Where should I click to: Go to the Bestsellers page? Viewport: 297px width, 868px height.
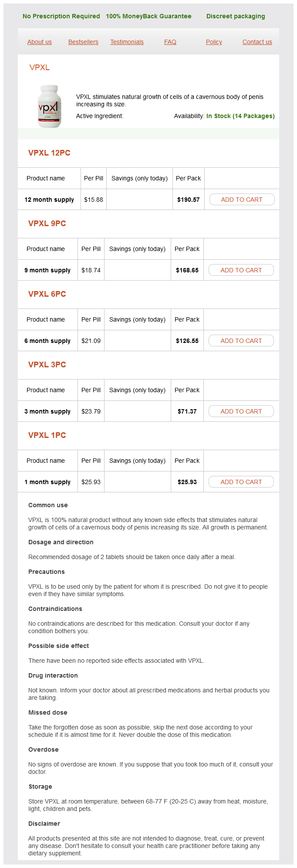[83, 42]
